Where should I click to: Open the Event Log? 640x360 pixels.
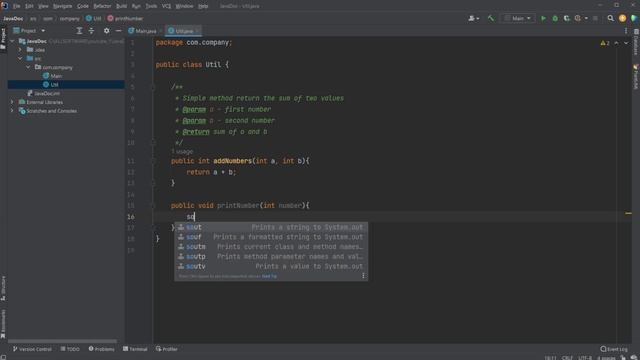[x=614, y=349]
